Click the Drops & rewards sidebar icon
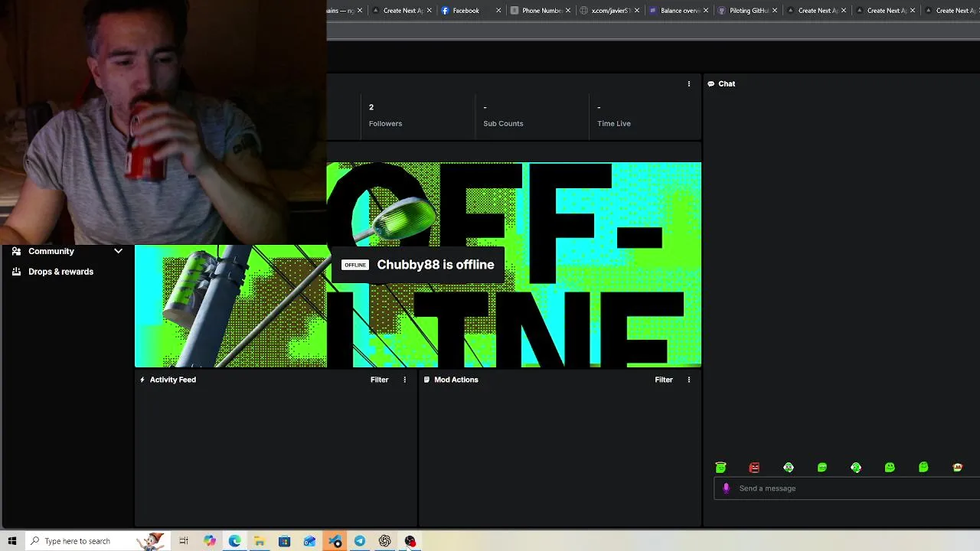Viewport: 980px width, 551px height. [16, 272]
